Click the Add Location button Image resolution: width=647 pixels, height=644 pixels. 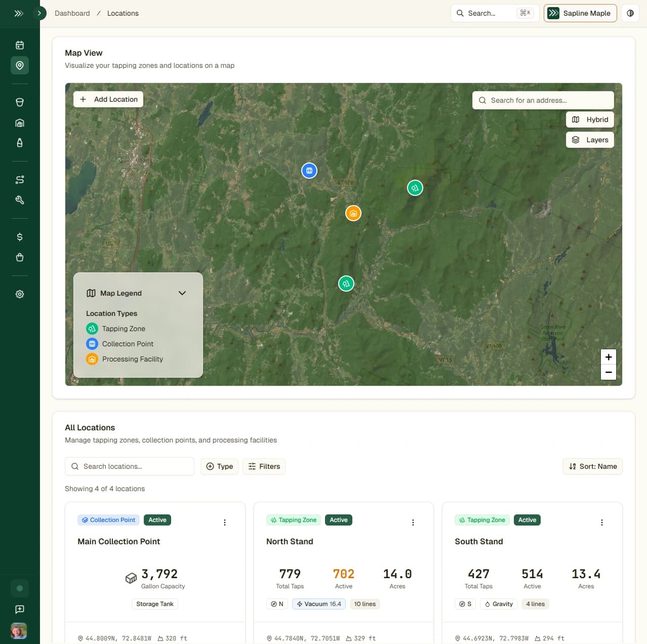click(x=108, y=99)
